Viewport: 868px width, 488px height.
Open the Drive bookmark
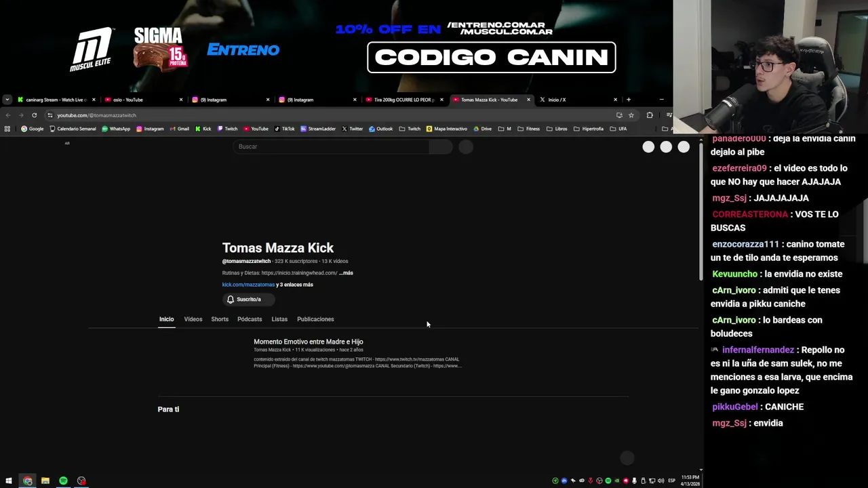point(483,129)
